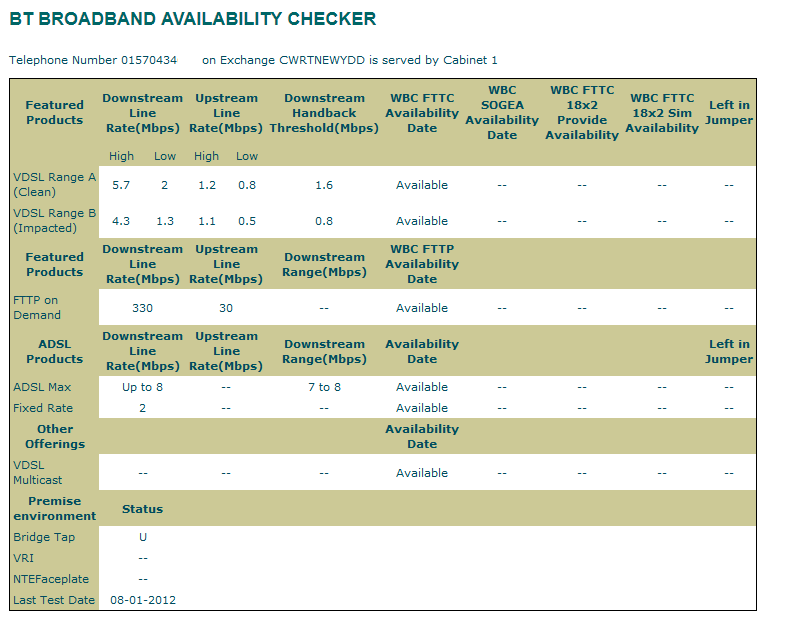Click the ADSL Products section header
792x624 pixels.
55,351
